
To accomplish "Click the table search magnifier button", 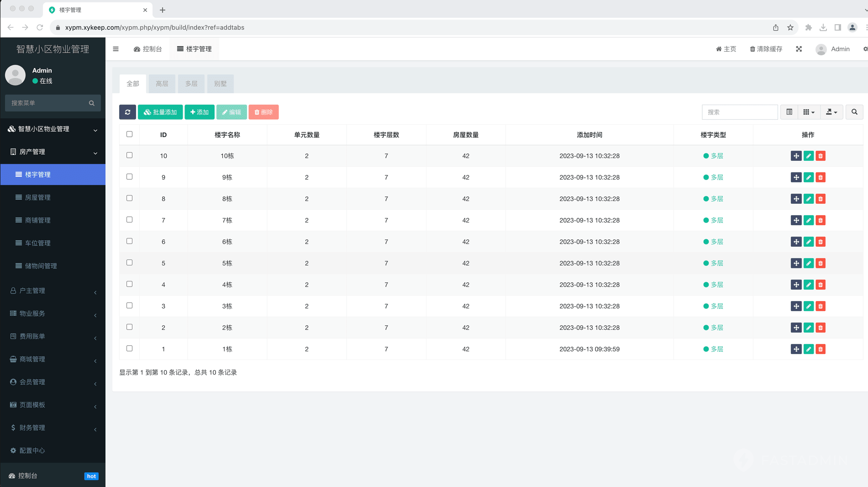I will point(854,112).
